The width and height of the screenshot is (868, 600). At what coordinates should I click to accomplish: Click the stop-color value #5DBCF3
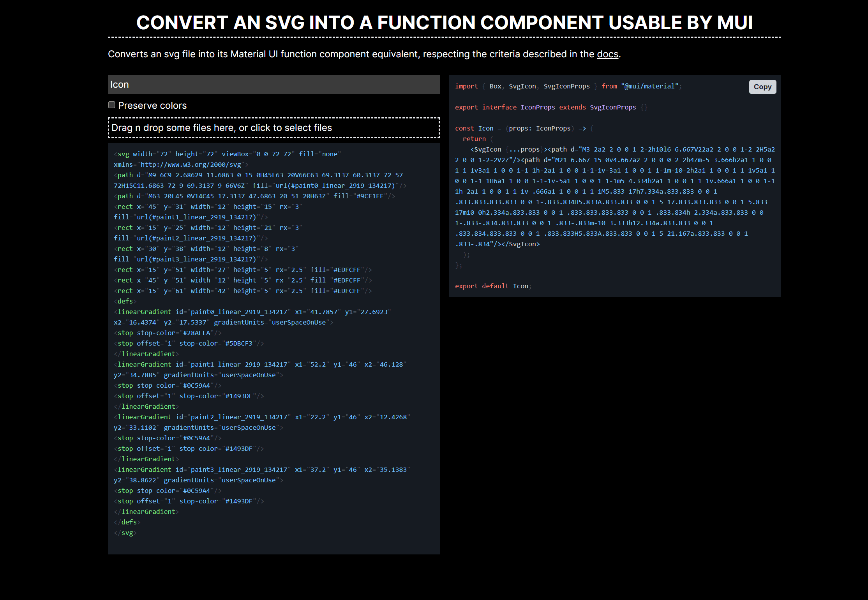pyautogui.click(x=239, y=343)
